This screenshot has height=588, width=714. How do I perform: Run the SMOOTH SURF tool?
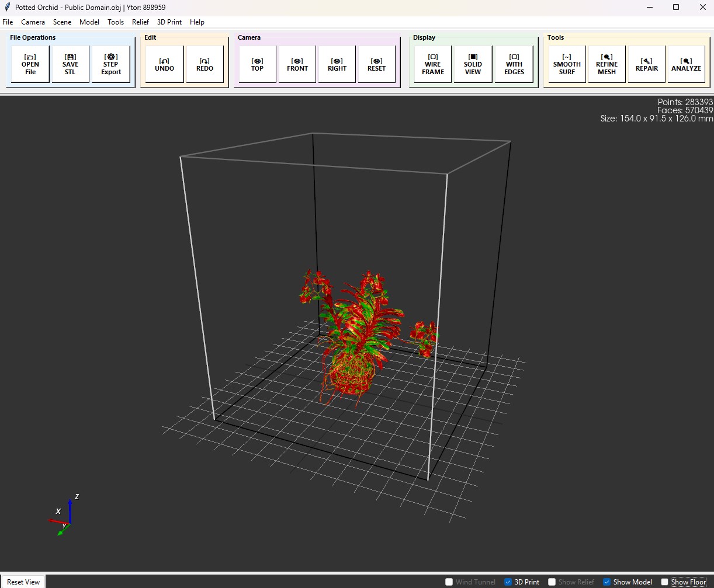click(567, 64)
